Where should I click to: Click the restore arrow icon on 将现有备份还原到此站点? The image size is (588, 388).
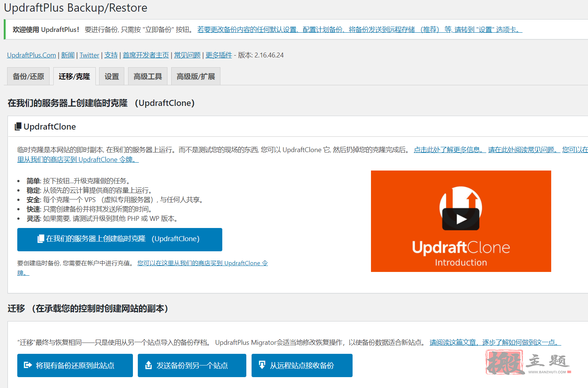28,365
